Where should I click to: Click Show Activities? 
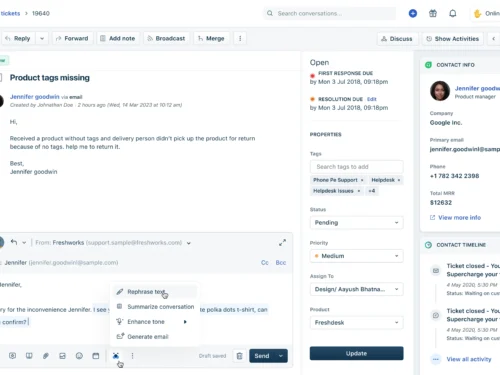pyautogui.click(x=452, y=39)
